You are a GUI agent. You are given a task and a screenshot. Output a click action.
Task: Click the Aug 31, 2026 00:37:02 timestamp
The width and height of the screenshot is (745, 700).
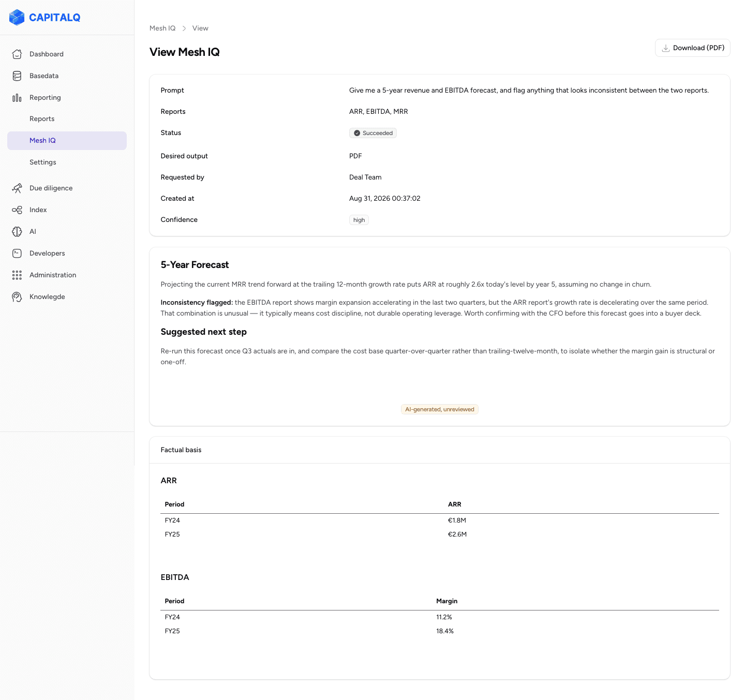[385, 198]
